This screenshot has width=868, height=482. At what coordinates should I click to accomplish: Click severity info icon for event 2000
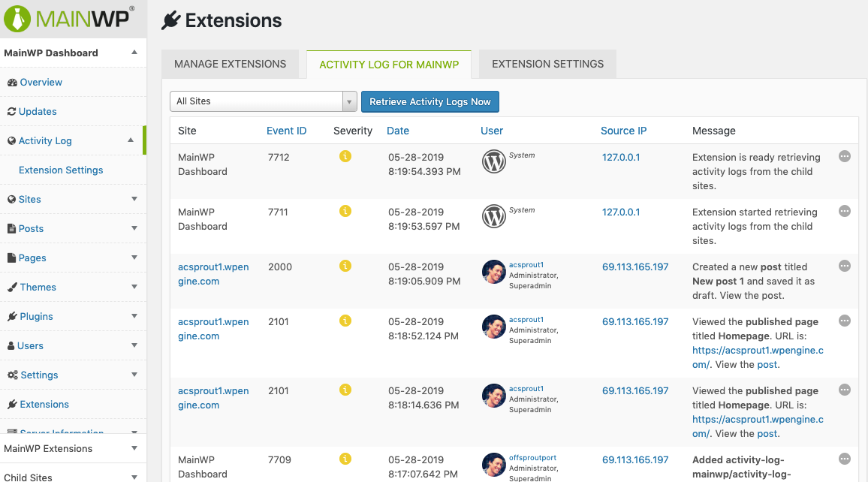pyautogui.click(x=345, y=267)
